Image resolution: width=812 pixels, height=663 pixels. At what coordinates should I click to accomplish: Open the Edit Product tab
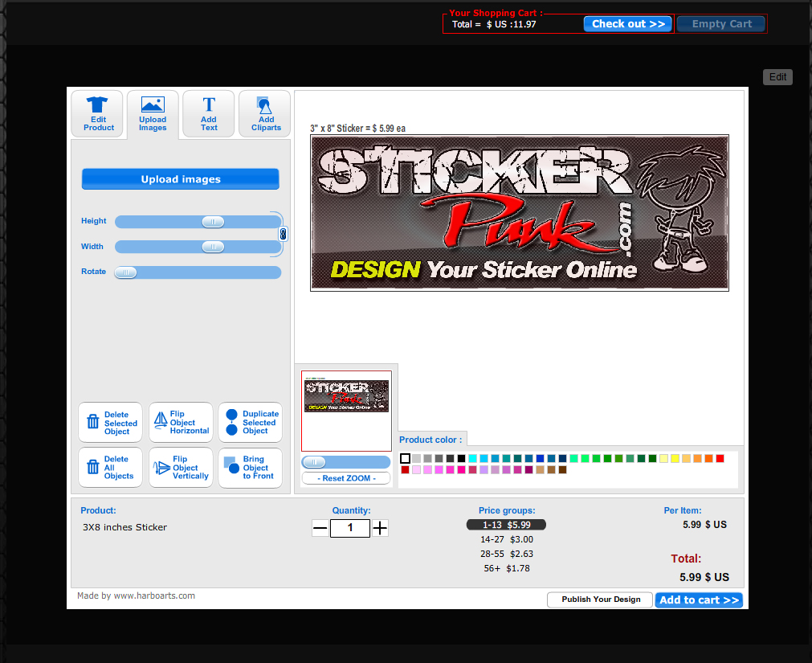coord(97,114)
